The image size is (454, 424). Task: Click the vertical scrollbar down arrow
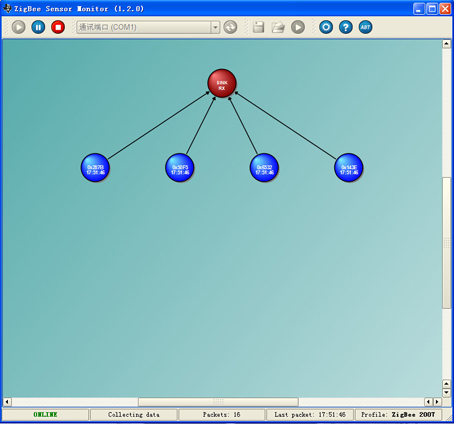point(446,392)
